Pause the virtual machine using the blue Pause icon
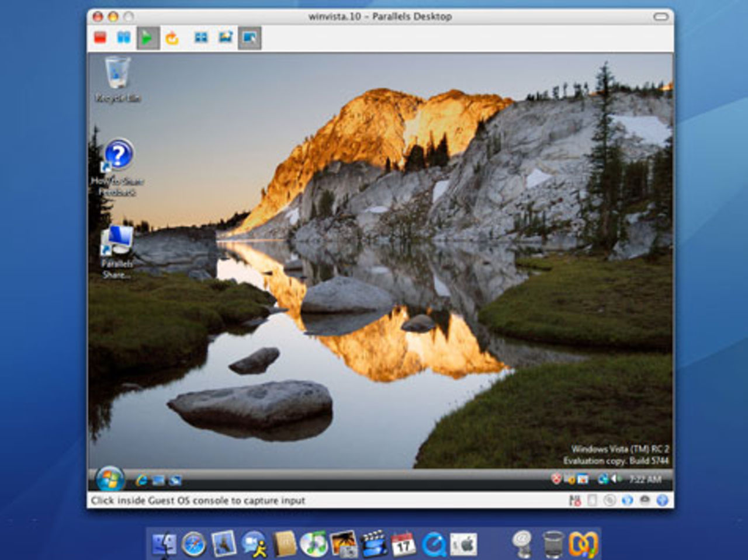Screen dimensions: 748x560 [x=124, y=37]
